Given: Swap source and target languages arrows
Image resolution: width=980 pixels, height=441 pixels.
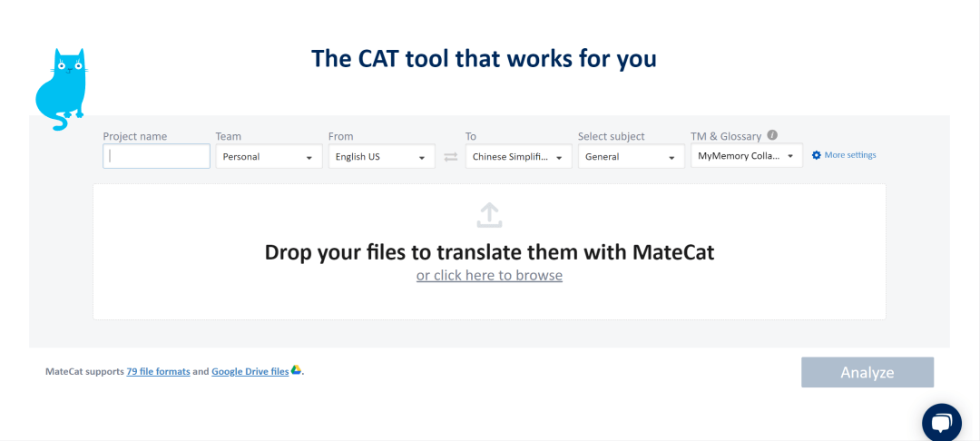Looking at the screenshot, I should (x=451, y=157).
